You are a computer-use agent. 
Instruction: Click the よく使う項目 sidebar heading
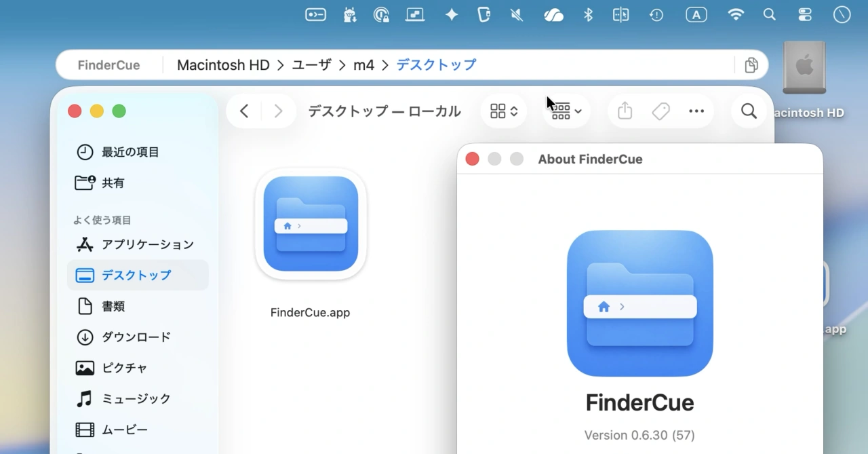coord(102,220)
